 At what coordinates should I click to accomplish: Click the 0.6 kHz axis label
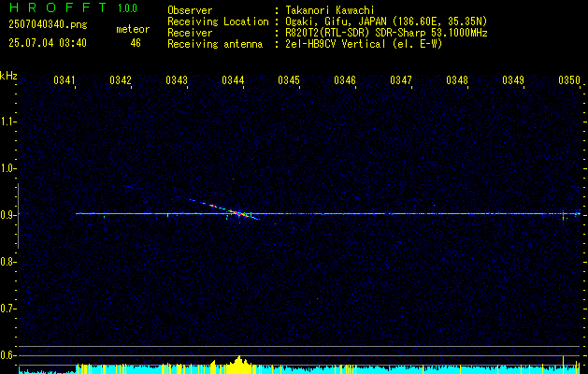(7, 355)
